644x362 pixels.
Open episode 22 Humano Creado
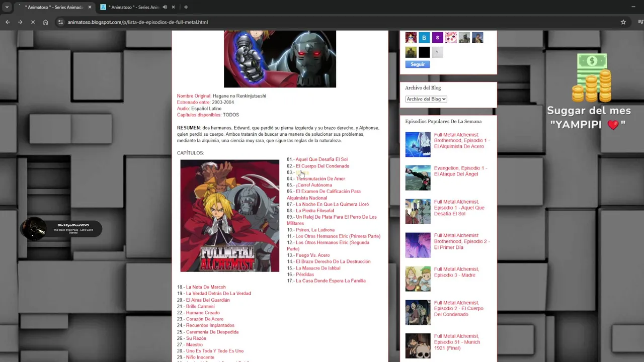pyautogui.click(x=203, y=313)
